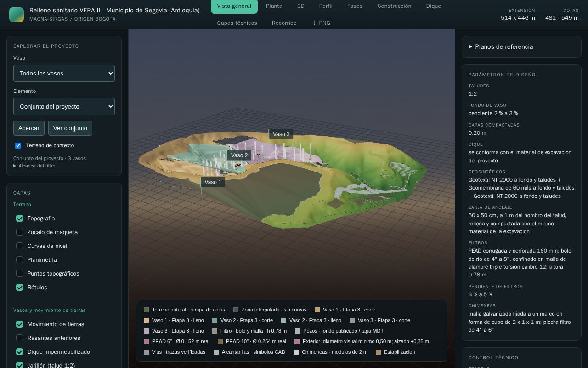Viewport: 588px width, 368px height.
Task: Uncheck Movimiento de tierras layer
Action: point(20,324)
